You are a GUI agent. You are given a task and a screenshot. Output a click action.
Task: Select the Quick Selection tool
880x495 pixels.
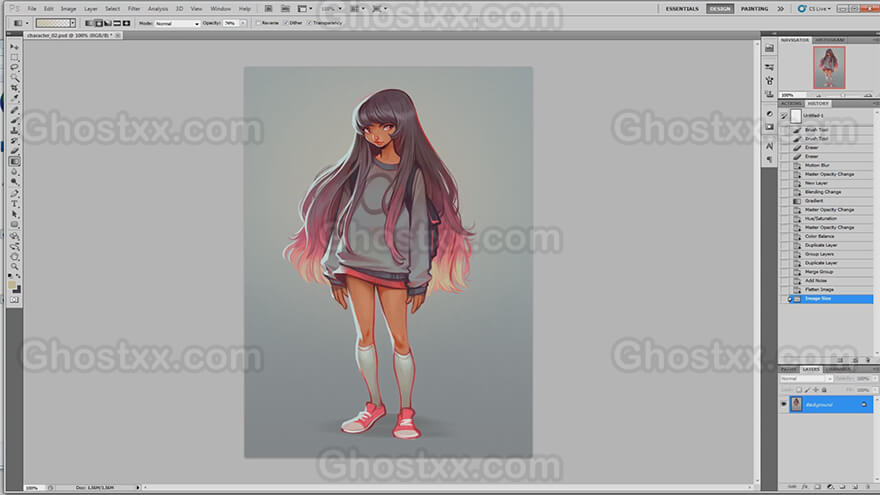(x=14, y=77)
